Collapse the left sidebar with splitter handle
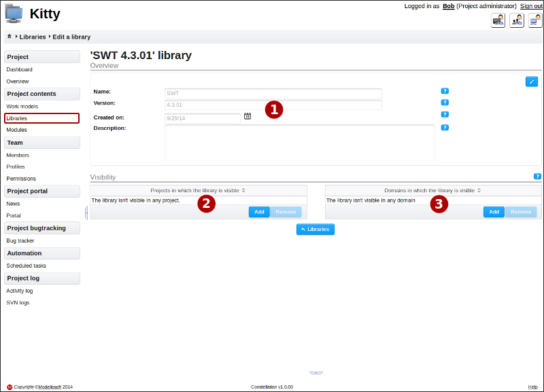 [x=86, y=213]
